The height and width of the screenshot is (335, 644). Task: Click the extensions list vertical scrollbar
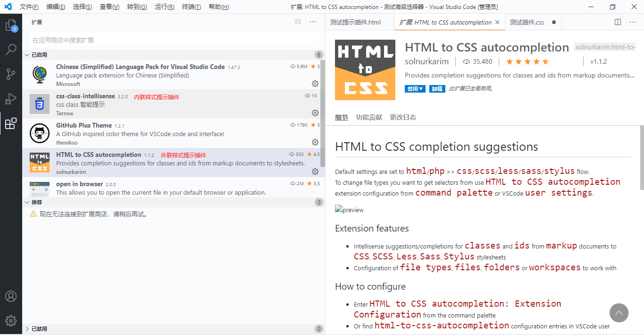tap(323, 113)
